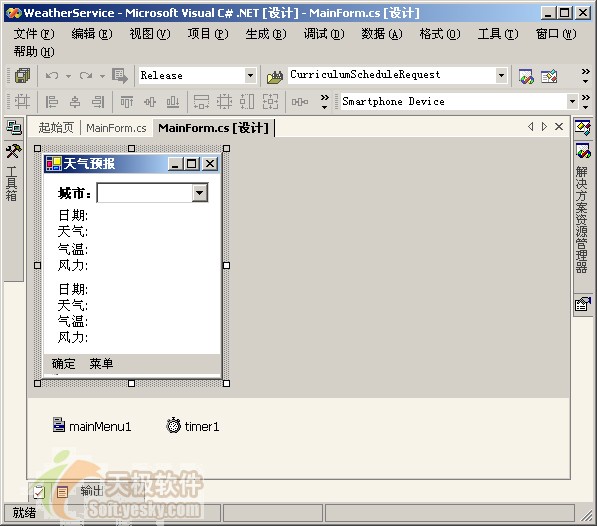
Task: Switch to the 起始页 tab
Action: point(56,128)
